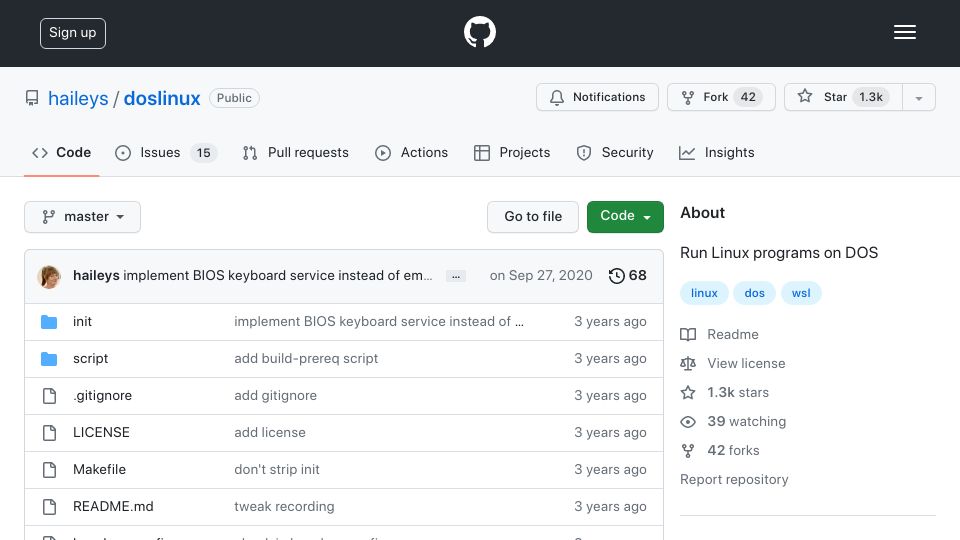The width and height of the screenshot is (960, 540).
Task: Click the Fork button
Action: tap(721, 97)
